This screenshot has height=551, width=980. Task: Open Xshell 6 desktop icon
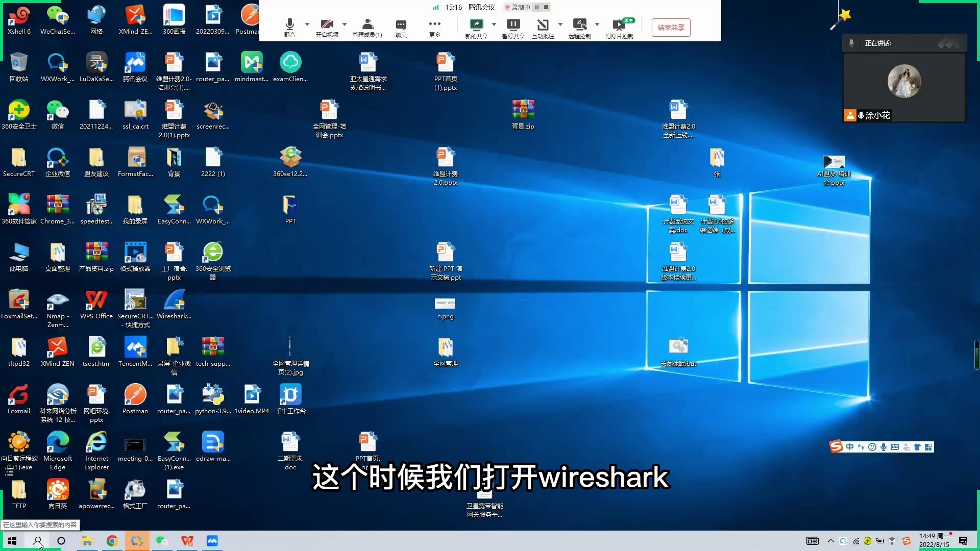[x=19, y=19]
